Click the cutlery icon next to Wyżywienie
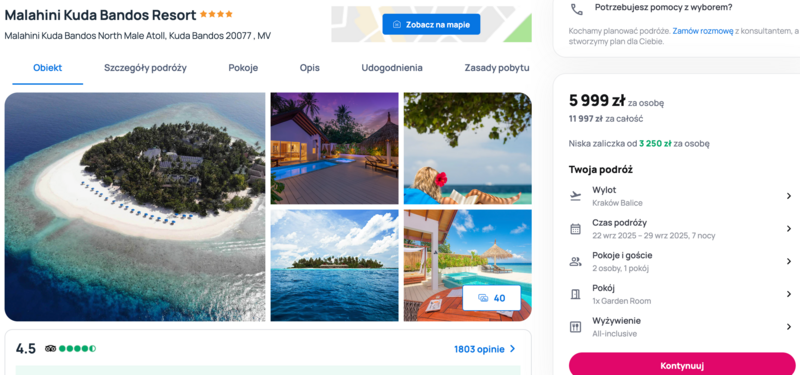800x375 pixels. click(576, 327)
